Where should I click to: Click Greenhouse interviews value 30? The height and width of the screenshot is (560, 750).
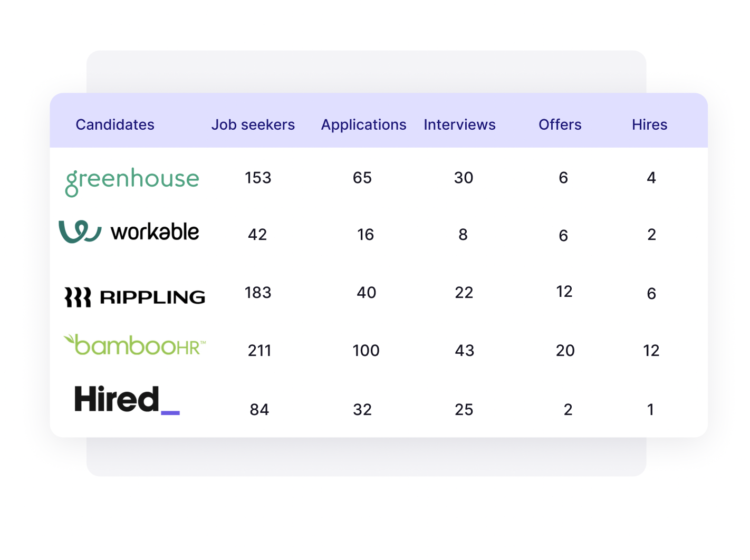(464, 178)
